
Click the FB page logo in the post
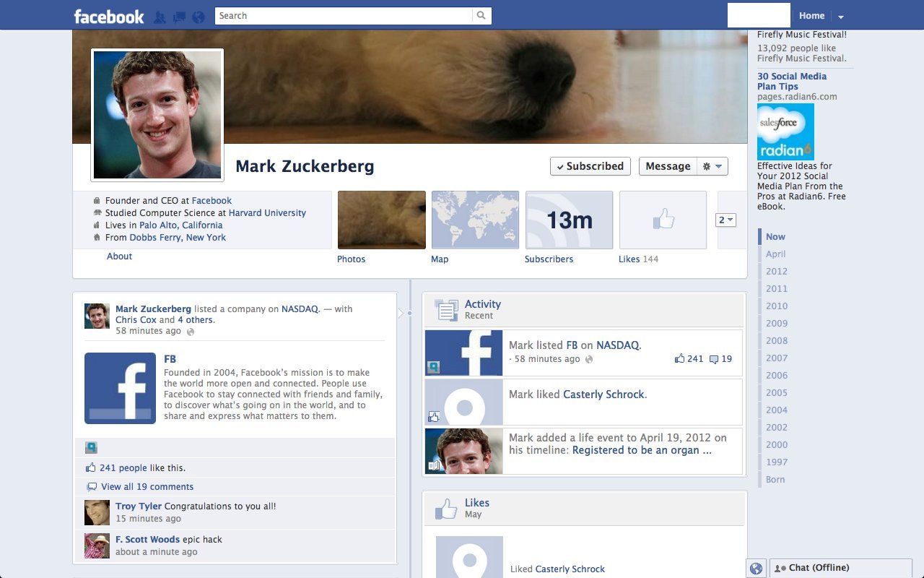pos(120,388)
